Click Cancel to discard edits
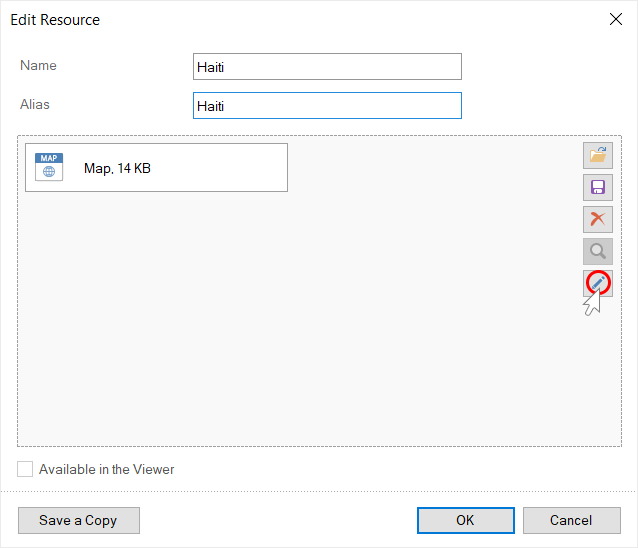 (571, 520)
